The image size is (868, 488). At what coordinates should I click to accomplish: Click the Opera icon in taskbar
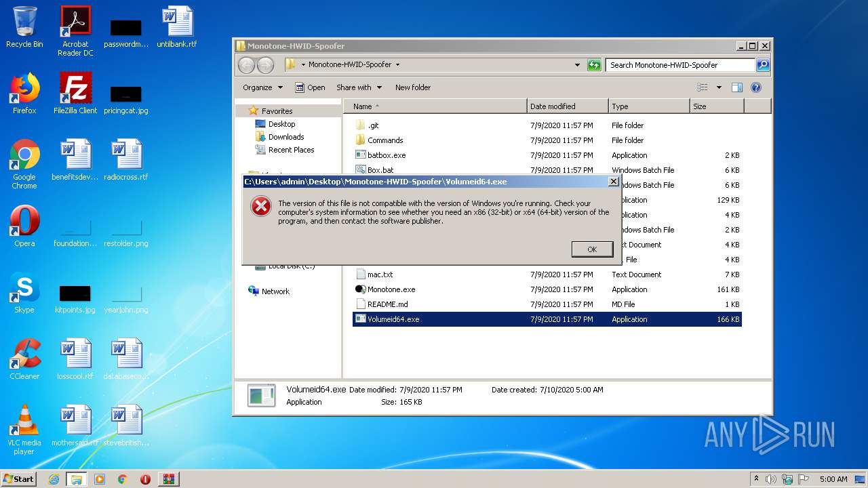point(146,479)
